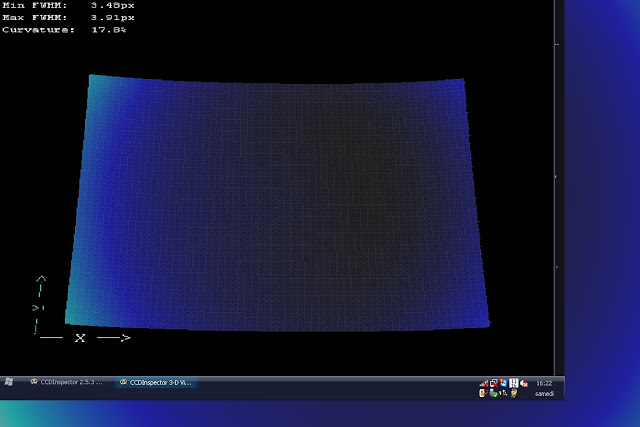Open Safely Remove Hardware USB tray icon
The height and width of the screenshot is (427, 640).
coord(493,393)
